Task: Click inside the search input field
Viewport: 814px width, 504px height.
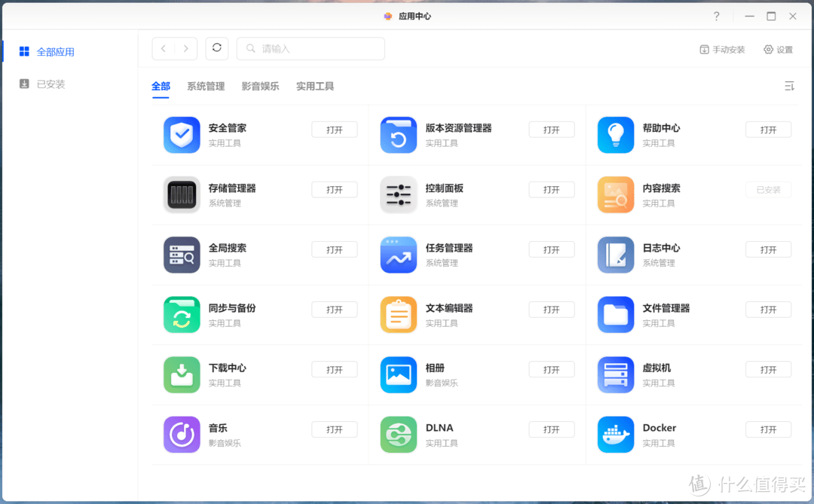Action: [x=311, y=47]
